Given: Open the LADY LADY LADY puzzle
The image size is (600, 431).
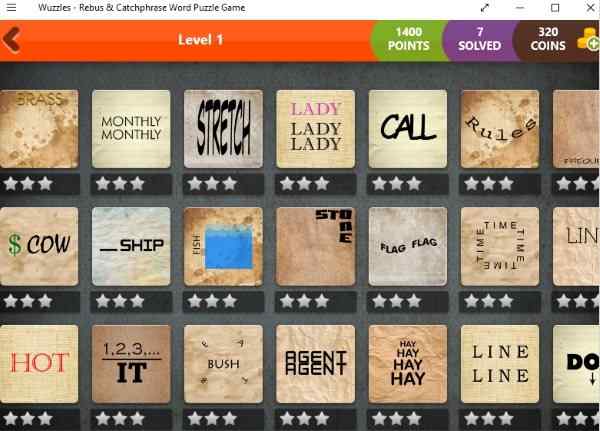Looking at the screenshot, I should coord(316,129).
